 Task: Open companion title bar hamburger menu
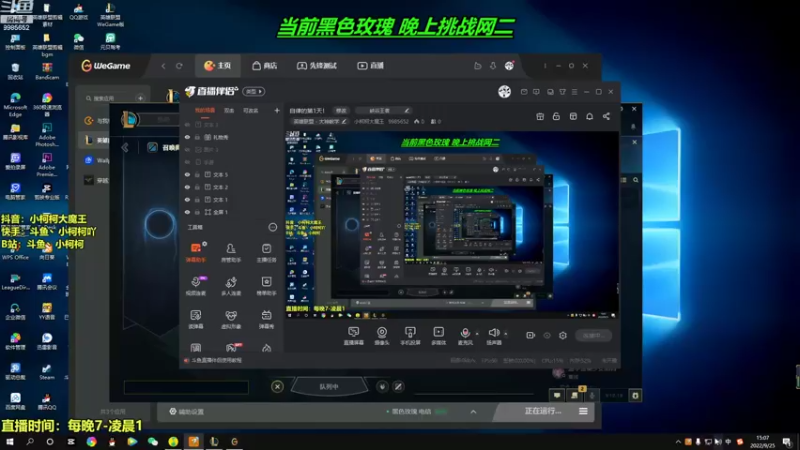tap(574, 92)
